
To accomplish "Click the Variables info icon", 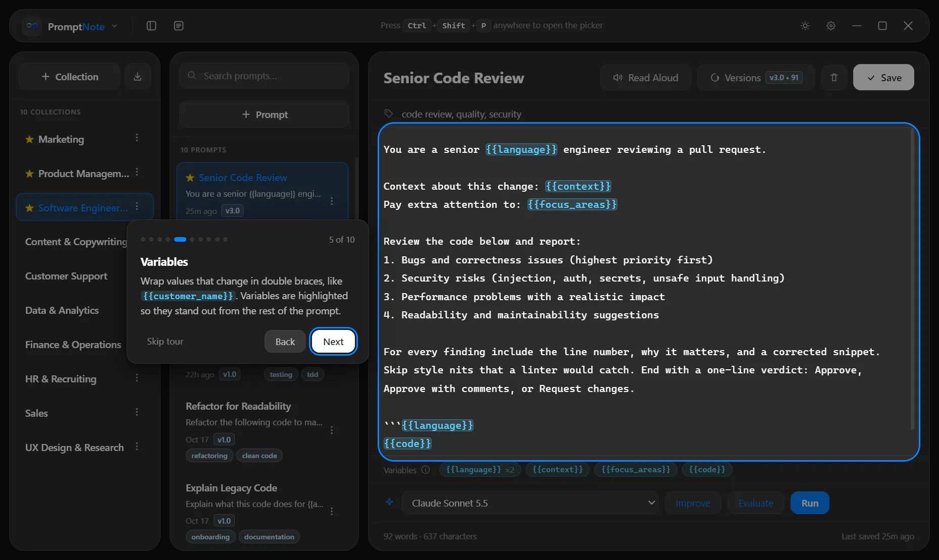I will click(x=426, y=470).
